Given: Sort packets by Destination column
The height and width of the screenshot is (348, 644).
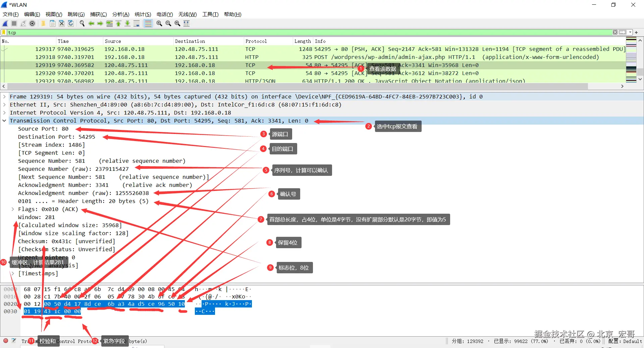Looking at the screenshot, I should (x=209, y=41).
